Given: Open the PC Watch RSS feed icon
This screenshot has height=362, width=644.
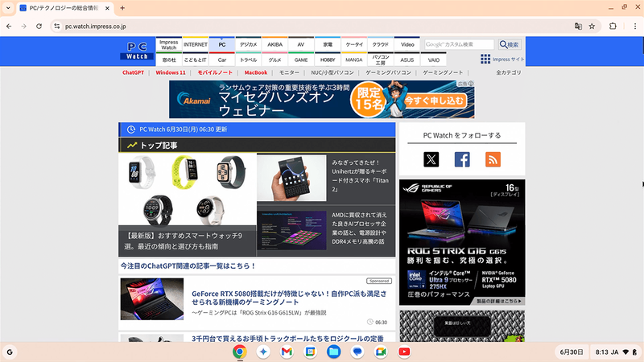Looking at the screenshot, I should [x=493, y=159].
